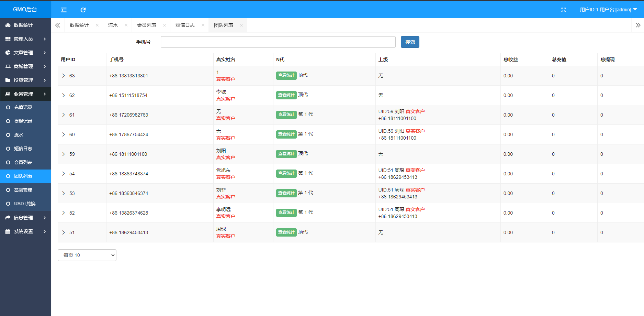Enter fullscreen mode icon
This screenshot has height=316, width=644.
564,10
